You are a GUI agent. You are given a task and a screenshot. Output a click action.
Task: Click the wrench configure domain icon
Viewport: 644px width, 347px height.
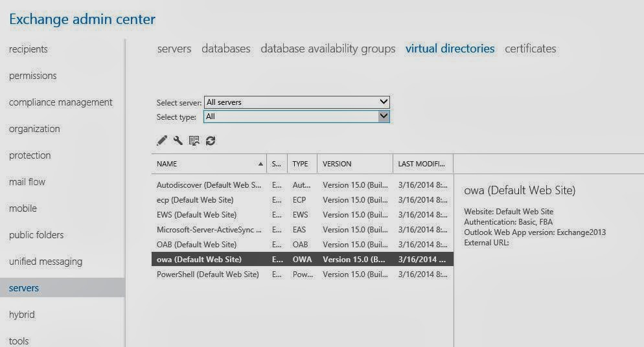(x=178, y=140)
